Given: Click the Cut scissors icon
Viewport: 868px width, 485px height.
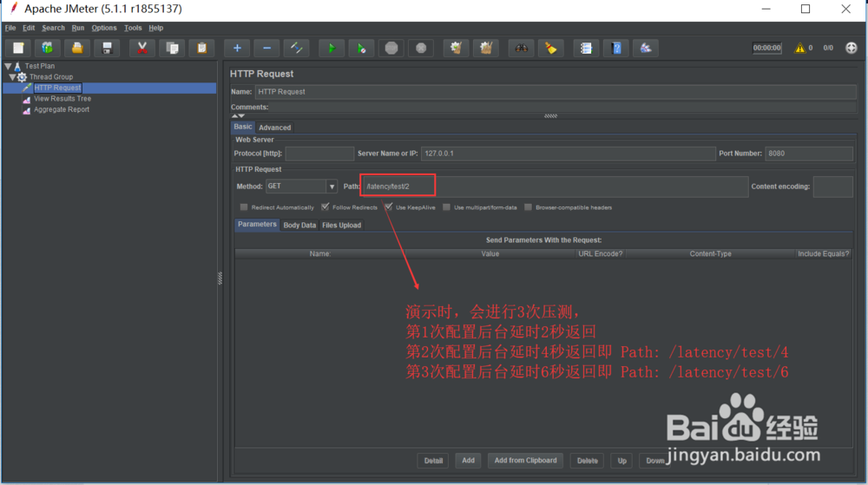Looking at the screenshot, I should point(142,48).
